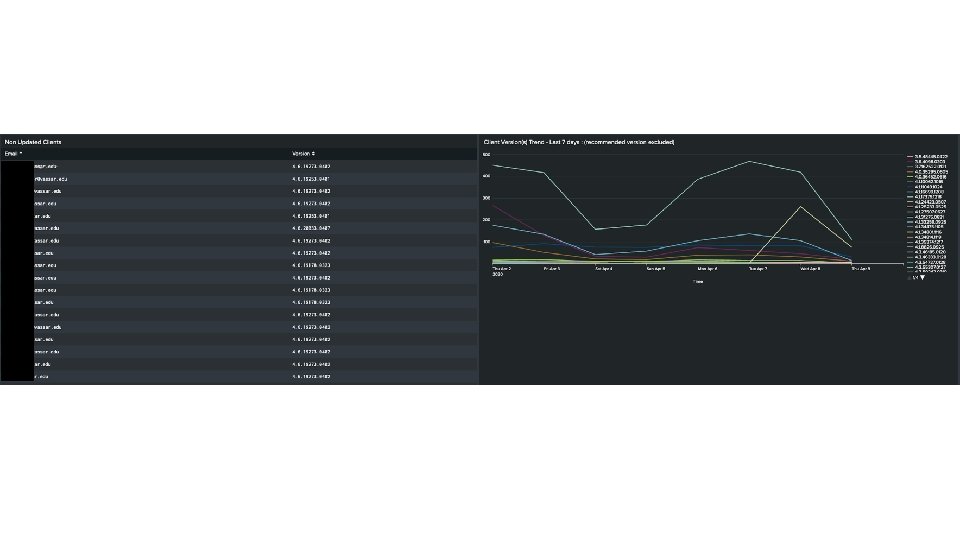Select the Mon Apr 6 x-axis label
Image resolution: width=960 pixels, height=540 pixels.
[707, 269]
